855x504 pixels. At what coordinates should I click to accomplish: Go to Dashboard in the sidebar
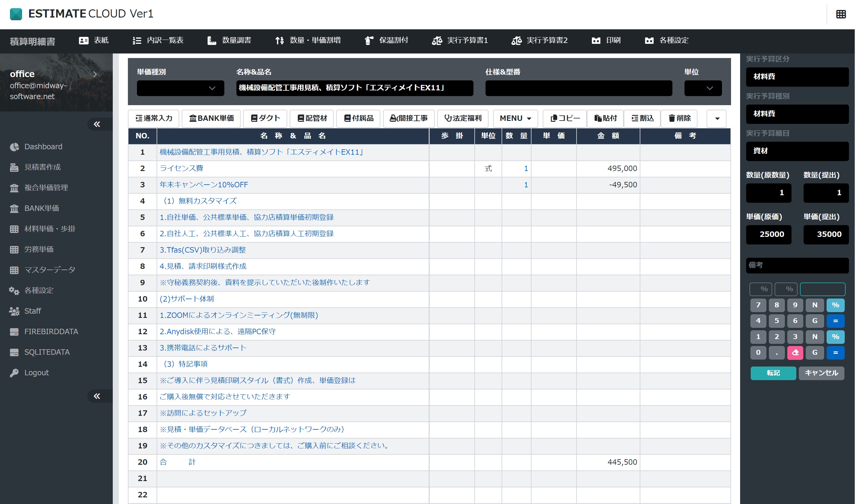36,147
